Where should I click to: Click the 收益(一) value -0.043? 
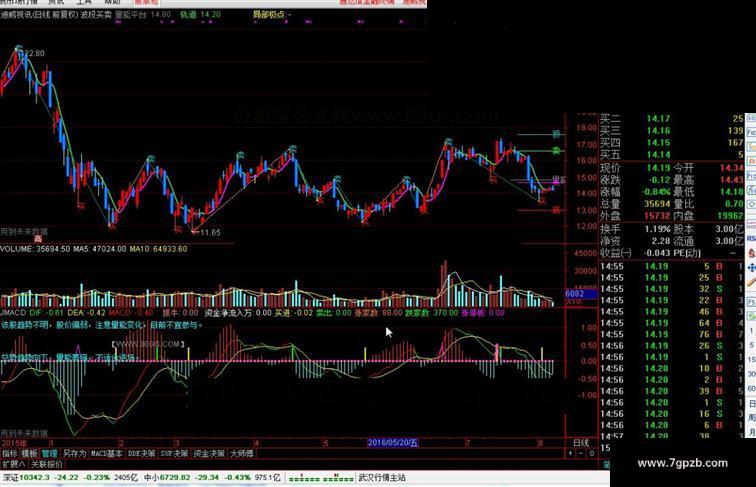656,253
